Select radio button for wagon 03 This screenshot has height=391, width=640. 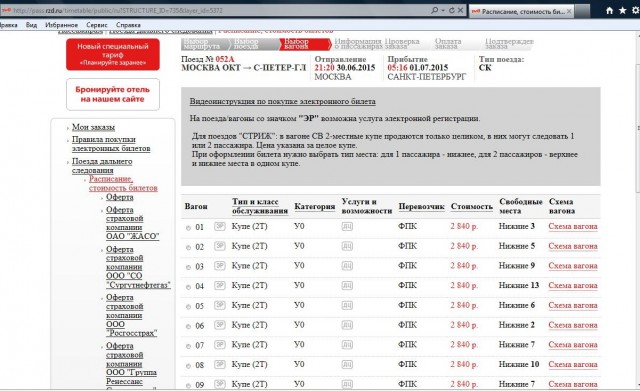point(188,268)
